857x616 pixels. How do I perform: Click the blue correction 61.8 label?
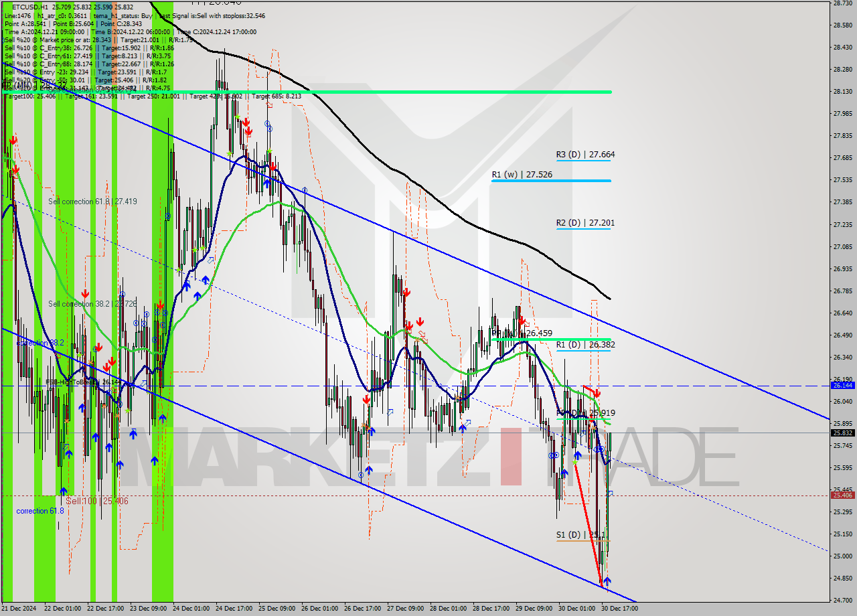coord(40,511)
